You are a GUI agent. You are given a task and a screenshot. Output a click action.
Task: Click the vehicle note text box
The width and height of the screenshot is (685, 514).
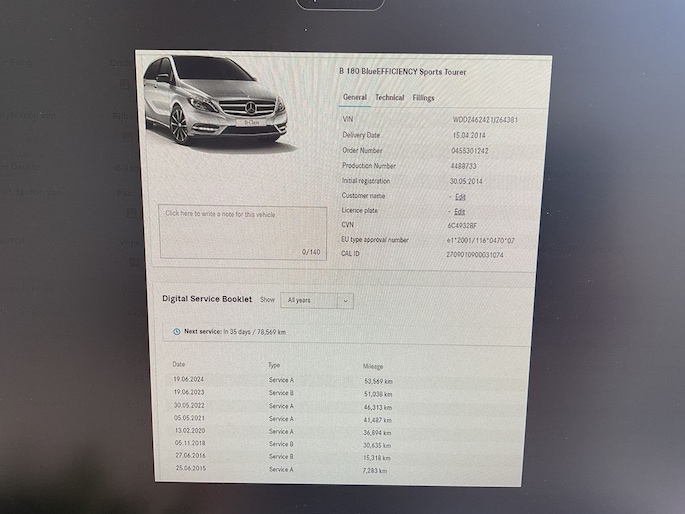click(x=242, y=233)
